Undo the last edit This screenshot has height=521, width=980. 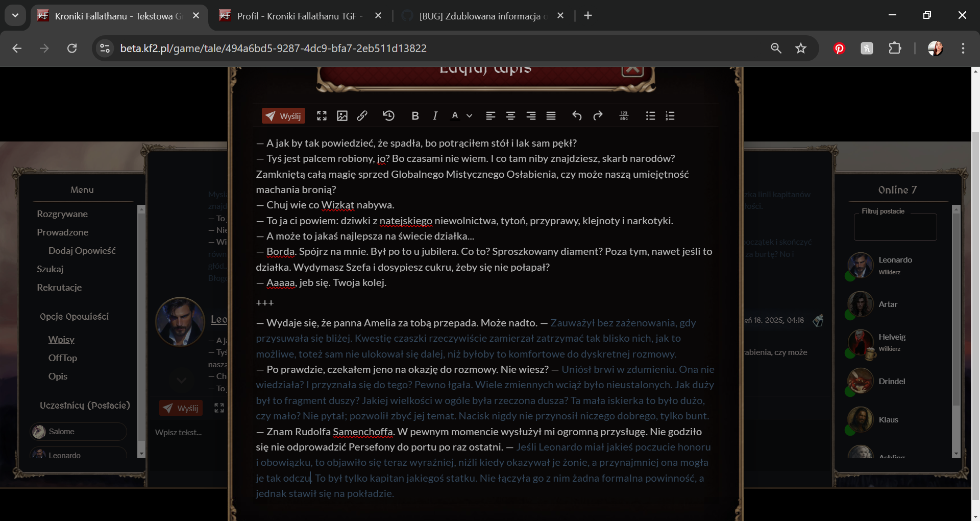click(x=577, y=116)
